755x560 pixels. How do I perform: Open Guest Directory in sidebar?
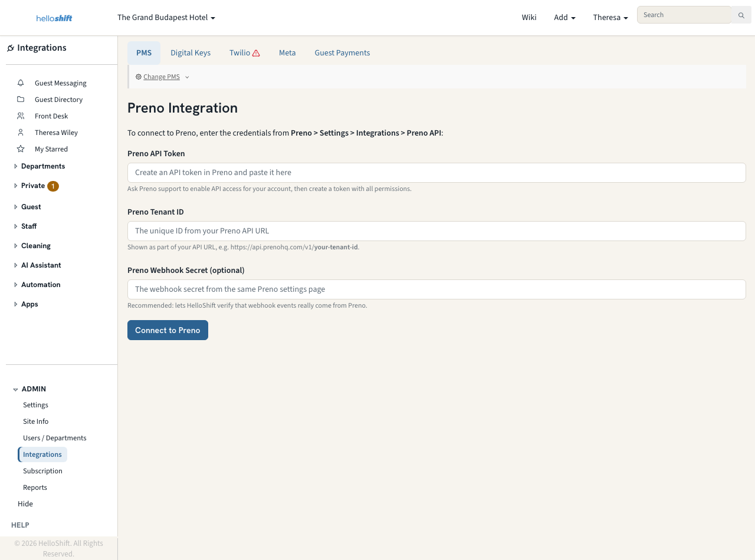(59, 100)
